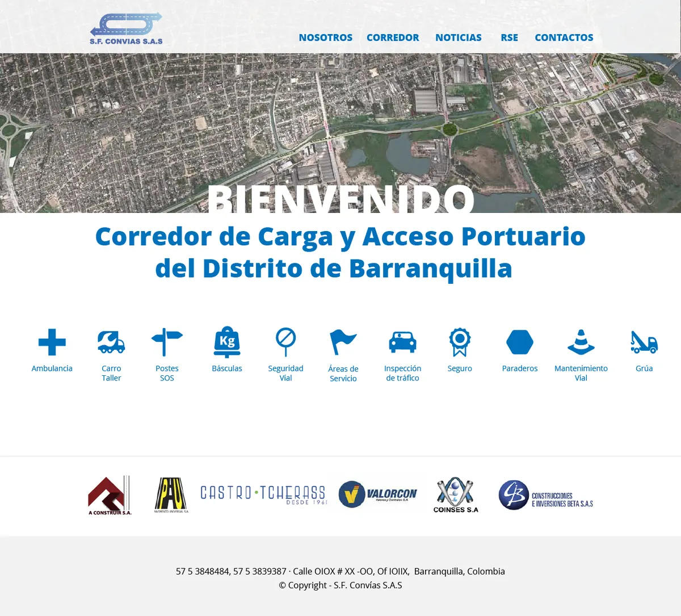Viewport: 681px width, 616px height.
Task: Click the S.F. Convias S.A.S logo
Action: (x=126, y=28)
